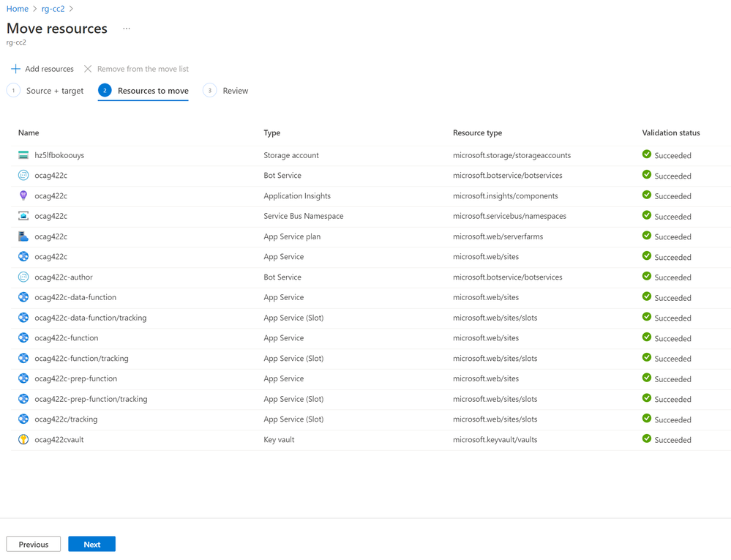Select the ocag422c-prep-function resource name
The width and height of the screenshot is (731, 560).
75,378
